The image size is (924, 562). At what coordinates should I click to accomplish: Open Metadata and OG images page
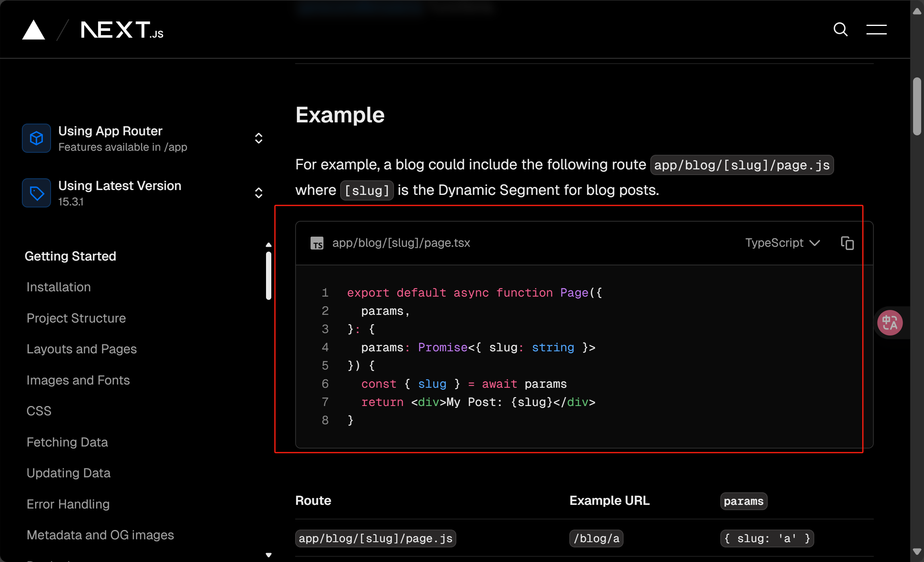tap(100, 535)
